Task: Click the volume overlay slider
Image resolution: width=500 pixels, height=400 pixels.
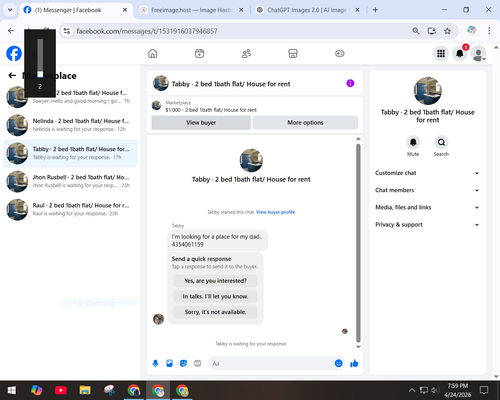Action: 40,58
